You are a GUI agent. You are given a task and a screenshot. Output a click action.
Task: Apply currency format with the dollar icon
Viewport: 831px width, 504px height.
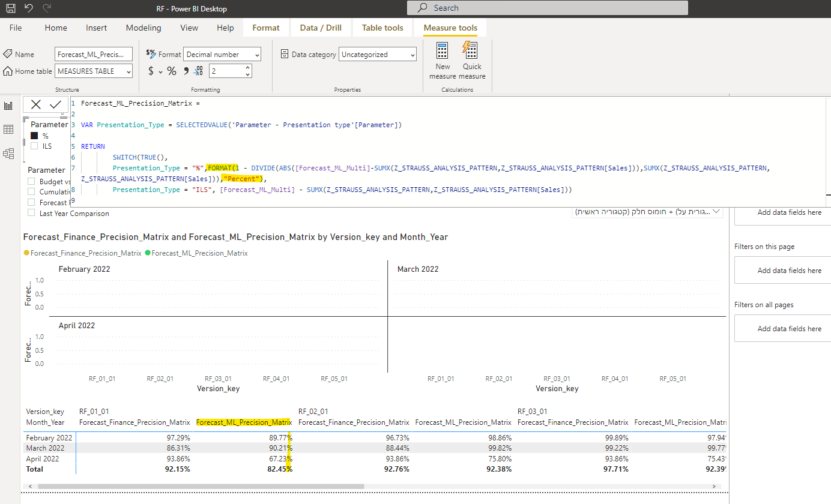pyautogui.click(x=151, y=71)
